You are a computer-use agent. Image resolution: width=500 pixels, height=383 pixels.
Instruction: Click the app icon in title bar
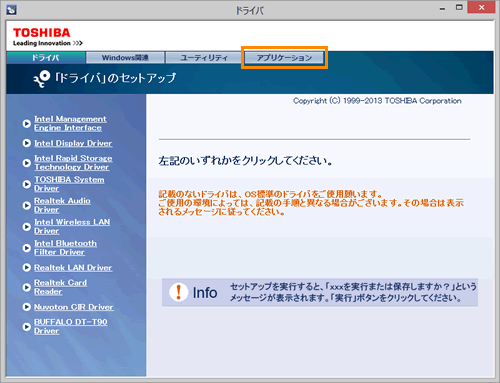click(11, 10)
